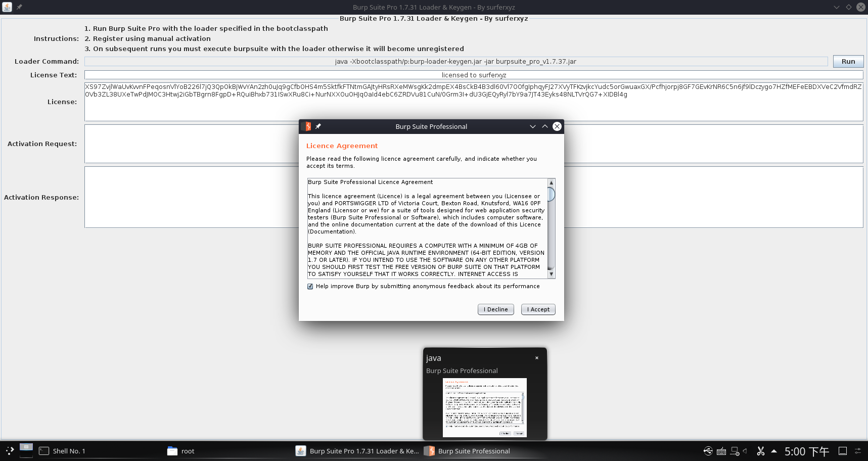Click the License Text field
The image size is (868, 461).
tap(474, 75)
